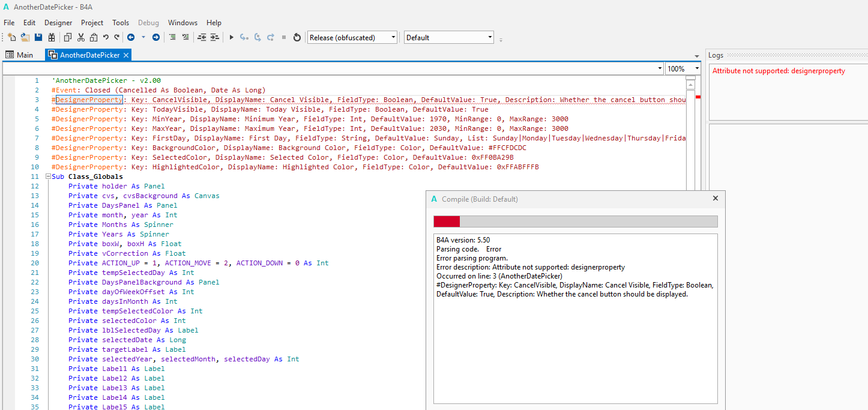Image resolution: width=868 pixels, height=410 pixels.
Task: Click the Save icon in the toolbar
Action: tap(38, 37)
